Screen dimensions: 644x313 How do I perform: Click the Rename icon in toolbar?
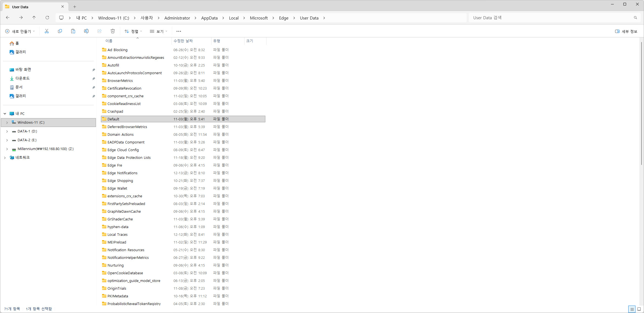tap(86, 31)
